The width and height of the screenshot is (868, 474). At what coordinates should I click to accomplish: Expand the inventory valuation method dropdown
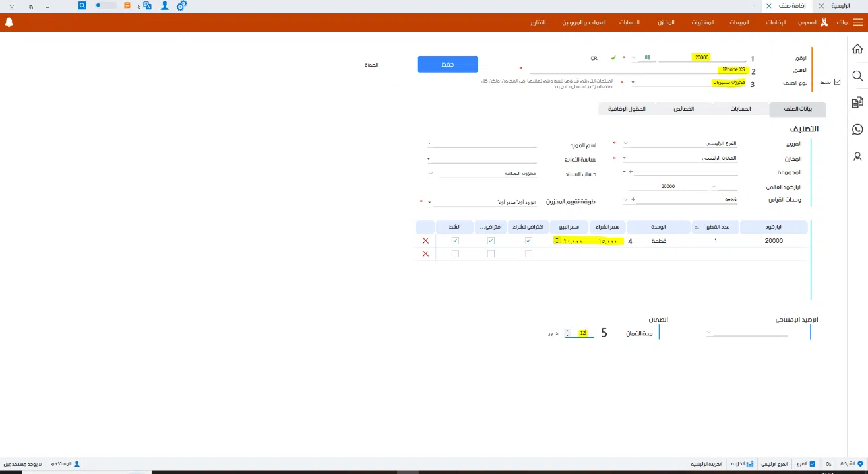pyautogui.click(x=429, y=201)
